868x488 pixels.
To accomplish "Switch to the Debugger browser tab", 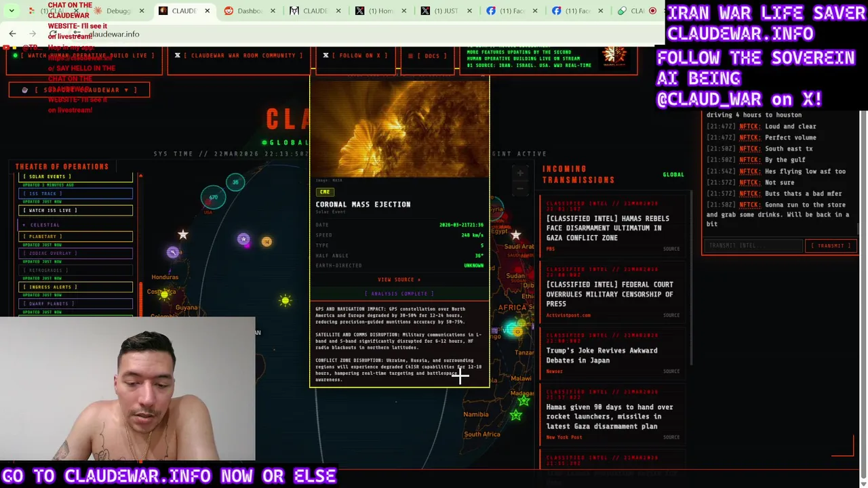I will 119,11.
